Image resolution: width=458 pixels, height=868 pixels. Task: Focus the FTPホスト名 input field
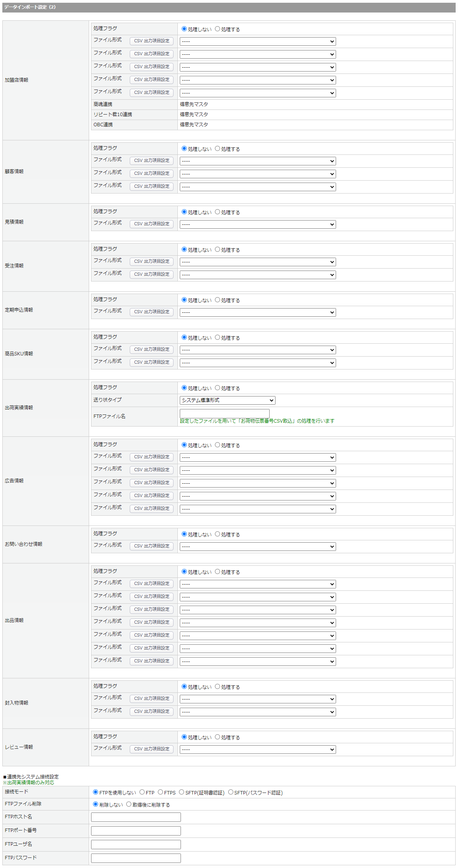136,817
